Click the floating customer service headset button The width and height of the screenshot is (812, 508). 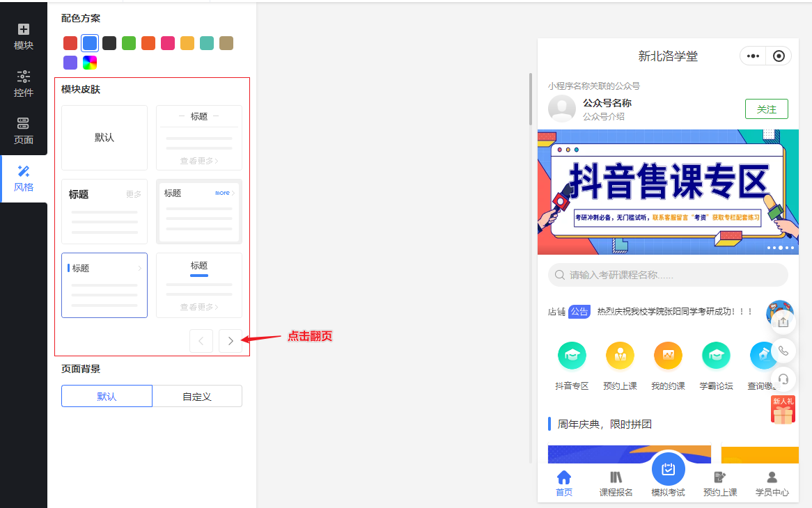(783, 379)
